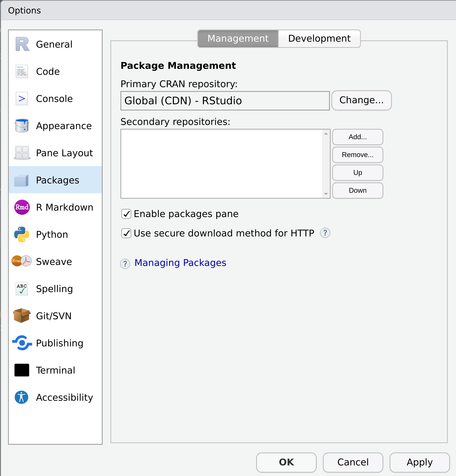Select Pane Layout label
The width and height of the screenshot is (456, 476).
[64, 153]
